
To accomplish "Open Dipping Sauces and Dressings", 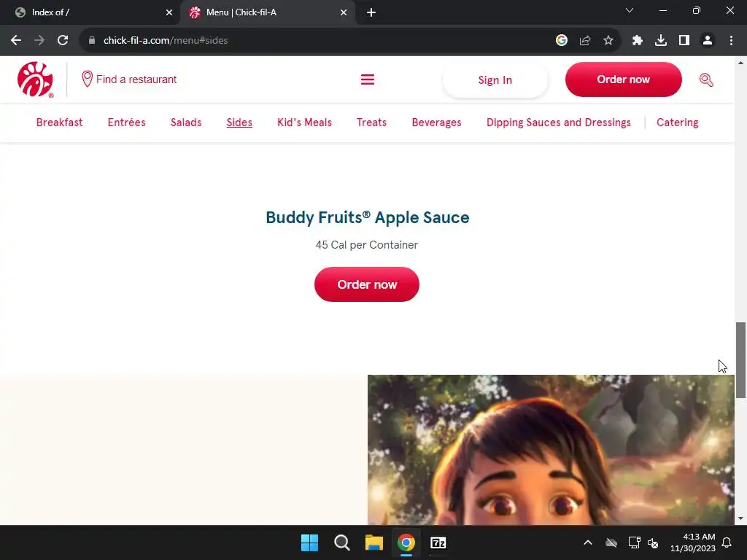I will click(559, 122).
